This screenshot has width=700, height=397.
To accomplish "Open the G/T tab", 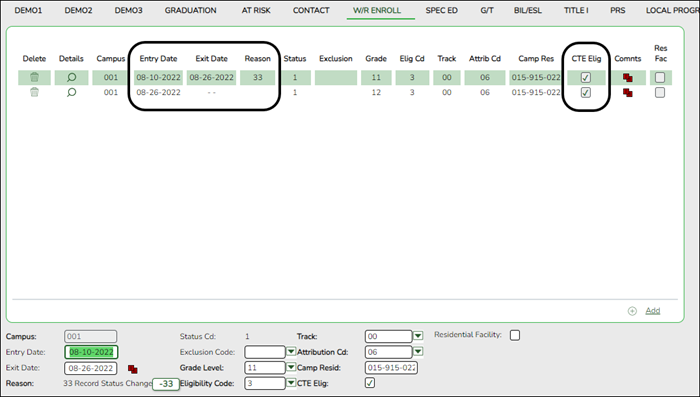I will tap(487, 10).
